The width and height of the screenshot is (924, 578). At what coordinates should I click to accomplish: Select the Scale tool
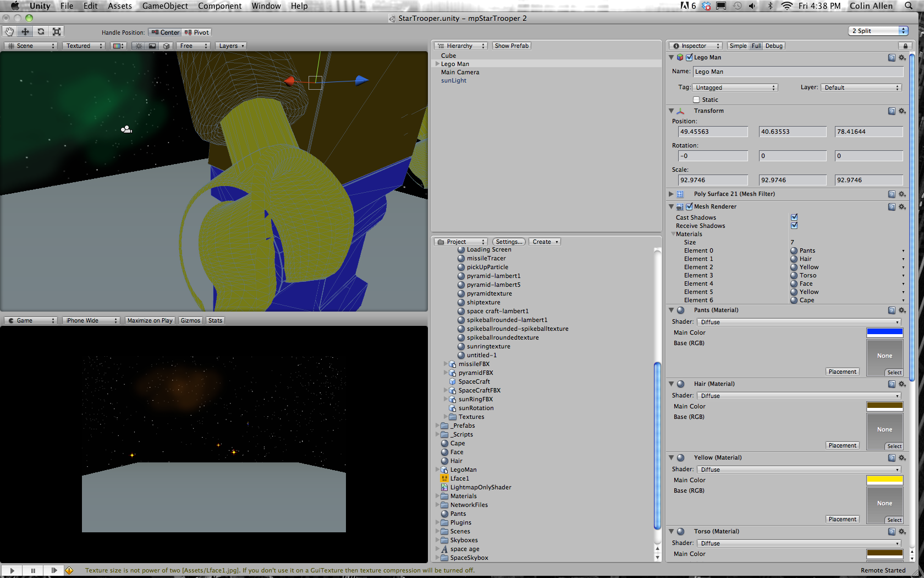coord(57,31)
